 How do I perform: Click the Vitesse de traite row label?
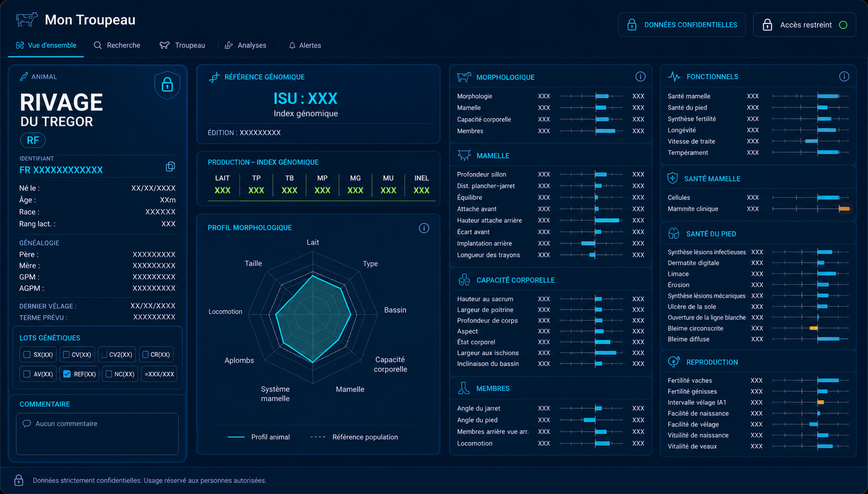tap(691, 141)
